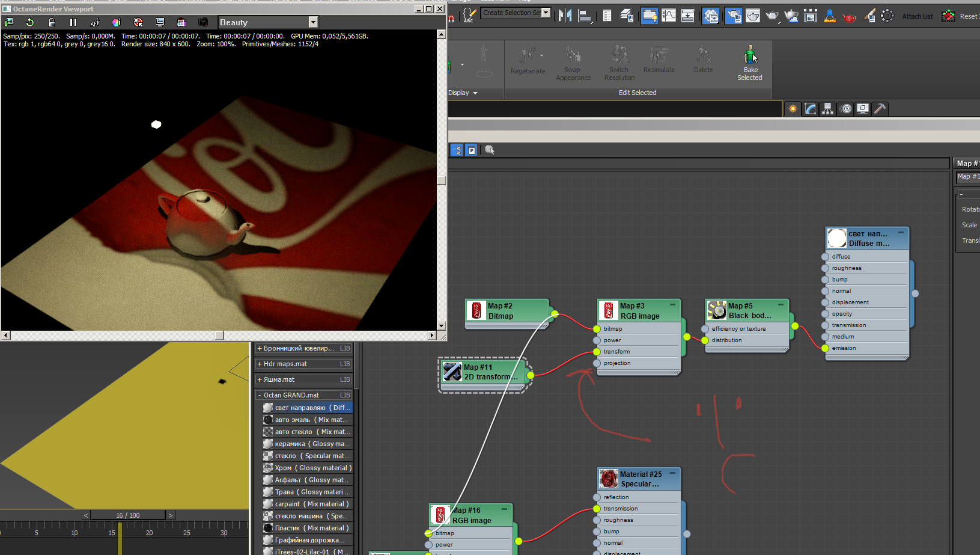Click the Mirror tool icon
The width and height of the screenshot is (980, 555).
[565, 16]
